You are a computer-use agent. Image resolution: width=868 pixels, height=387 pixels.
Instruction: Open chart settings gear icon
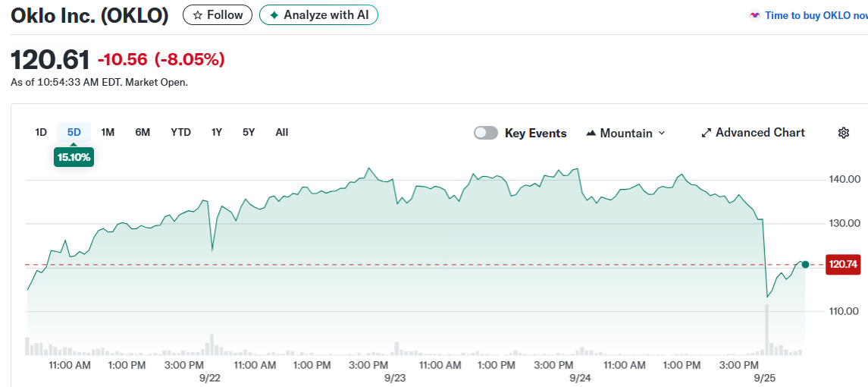tap(844, 133)
